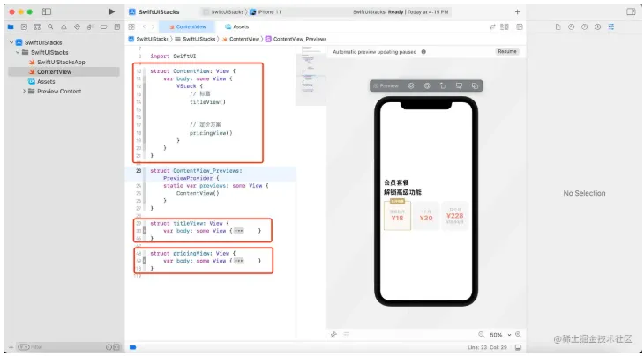Choose the iPhone 11 run destination
Viewport: 644px width, 356px height.
point(266,11)
